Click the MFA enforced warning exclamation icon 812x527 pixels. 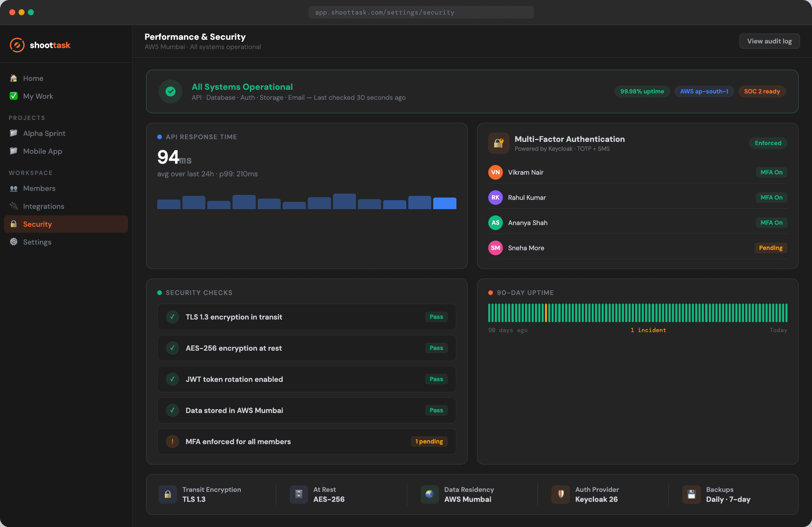click(172, 441)
